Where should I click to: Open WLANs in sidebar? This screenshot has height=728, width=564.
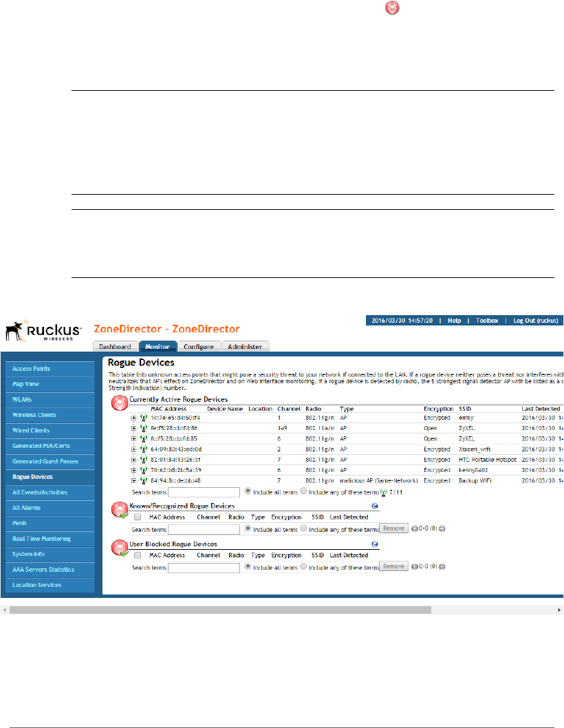[50, 400]
